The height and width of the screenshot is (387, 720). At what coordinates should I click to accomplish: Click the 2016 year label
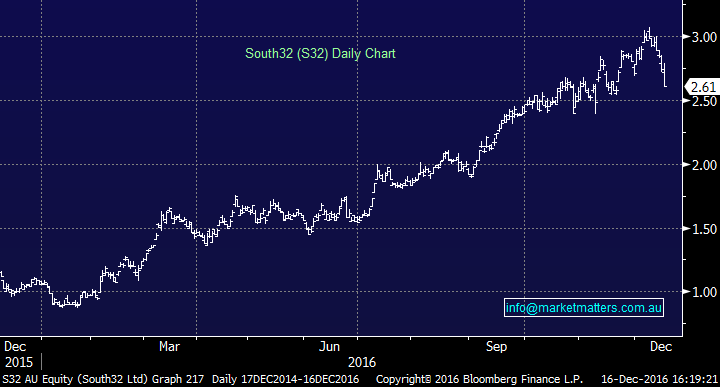[x=362, y=362]
